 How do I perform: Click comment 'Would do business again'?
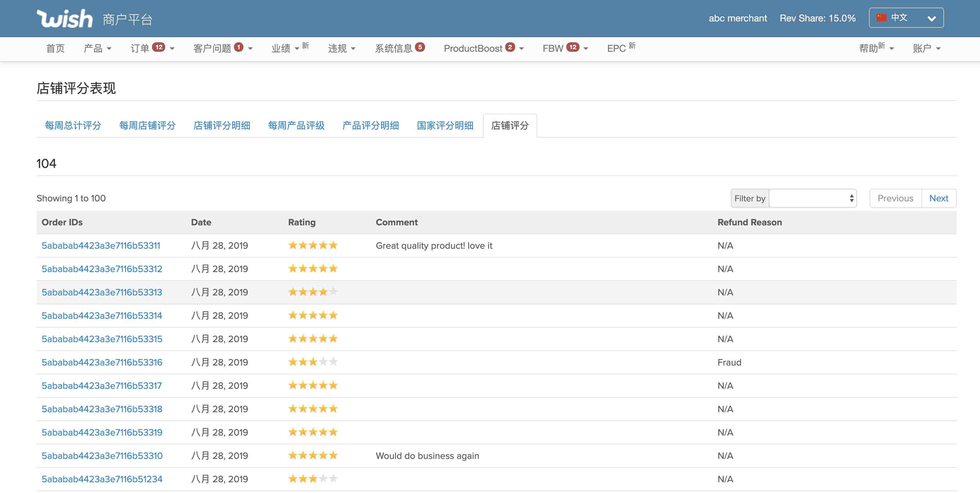point(427,456)
